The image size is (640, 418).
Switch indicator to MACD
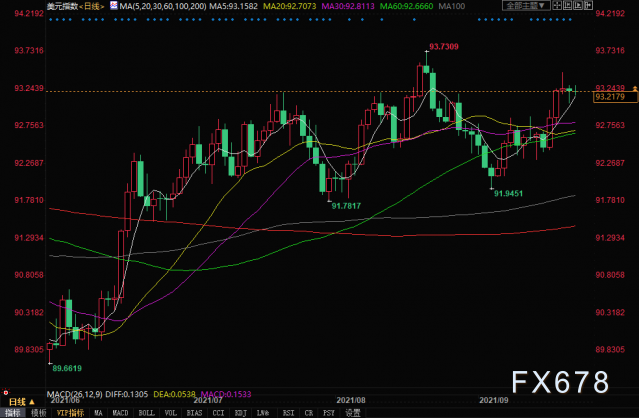pos(120,413)
